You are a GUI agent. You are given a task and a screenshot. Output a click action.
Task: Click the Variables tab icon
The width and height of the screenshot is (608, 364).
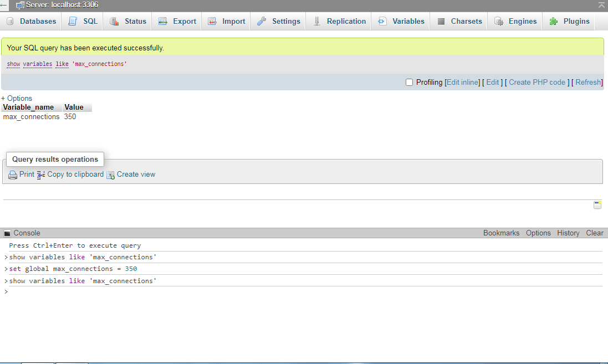(382, 21)
